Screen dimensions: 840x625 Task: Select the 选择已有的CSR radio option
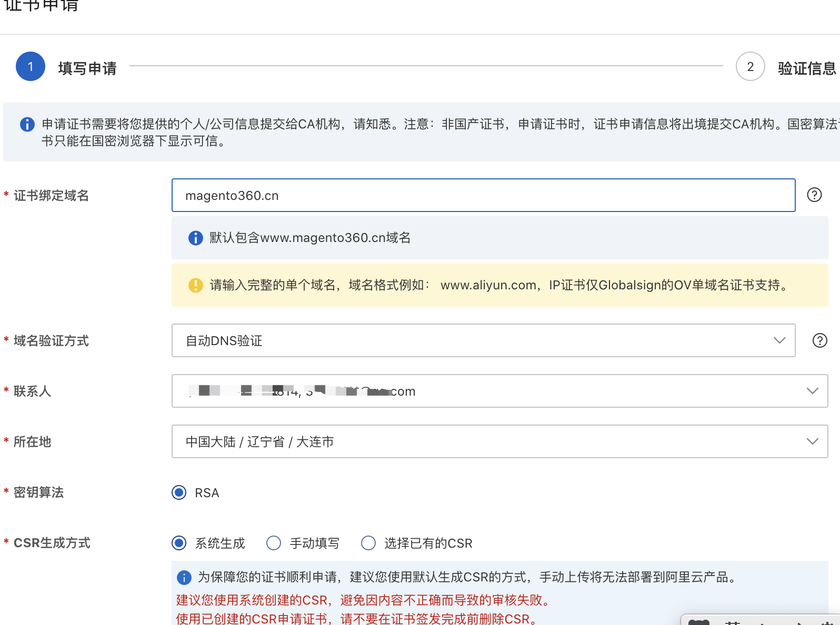coord(368,543)
